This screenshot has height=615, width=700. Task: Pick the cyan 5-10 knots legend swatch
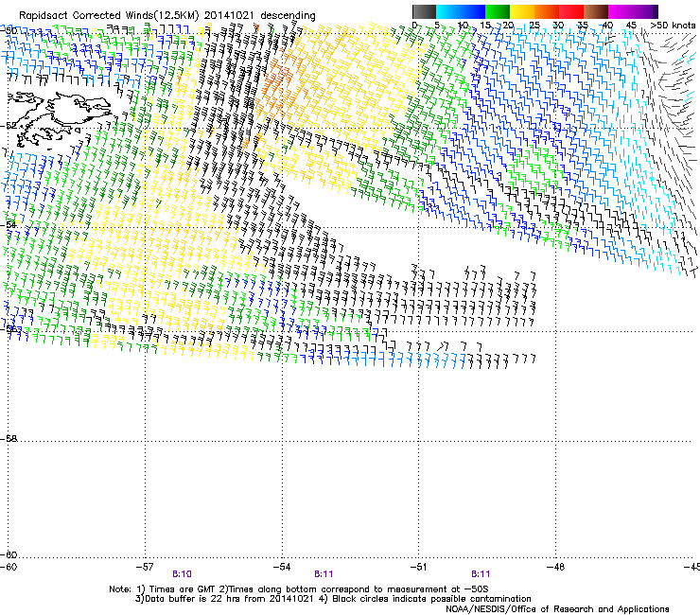(x=448, y=11)
